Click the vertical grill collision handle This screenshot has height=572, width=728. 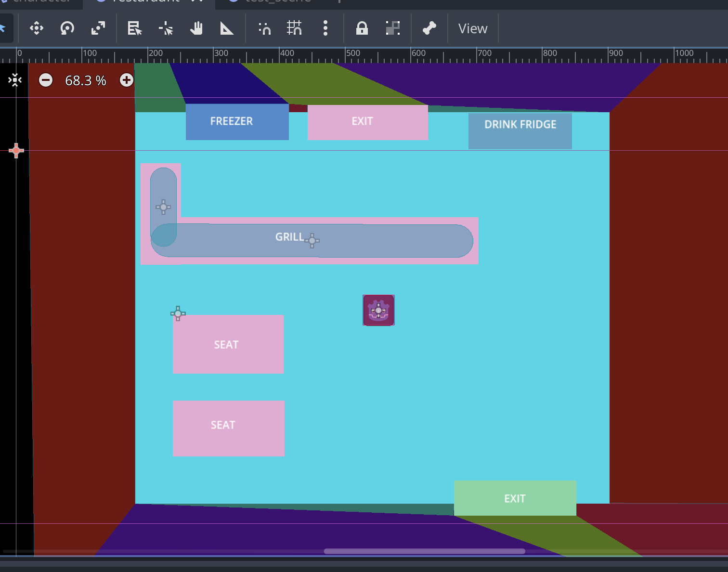(163, 207)
